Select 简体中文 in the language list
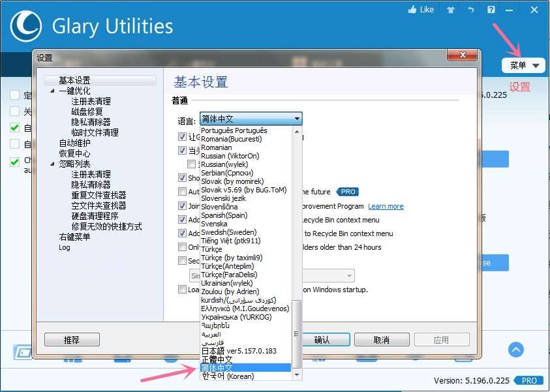This screenshot has width=550, height=392. tap(245, 368)
